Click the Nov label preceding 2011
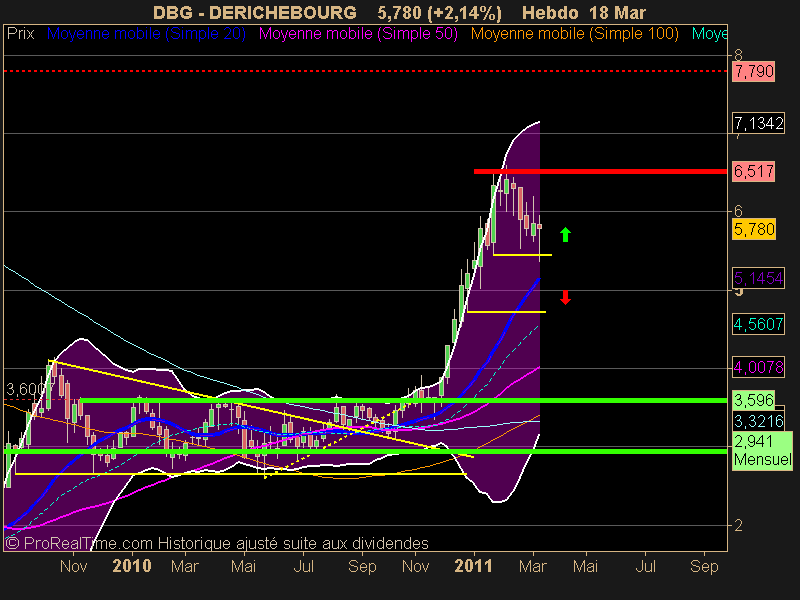 click(x=415, y=566)
